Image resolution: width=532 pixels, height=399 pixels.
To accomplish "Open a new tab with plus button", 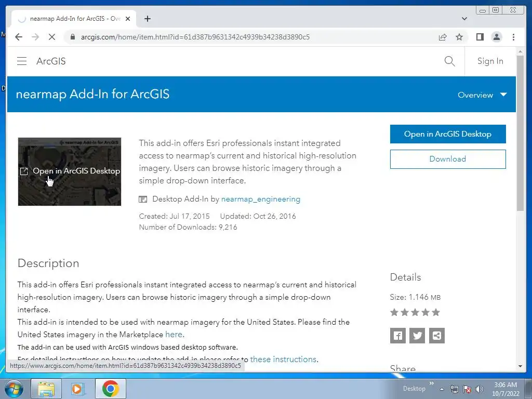I will coord(147,19).
